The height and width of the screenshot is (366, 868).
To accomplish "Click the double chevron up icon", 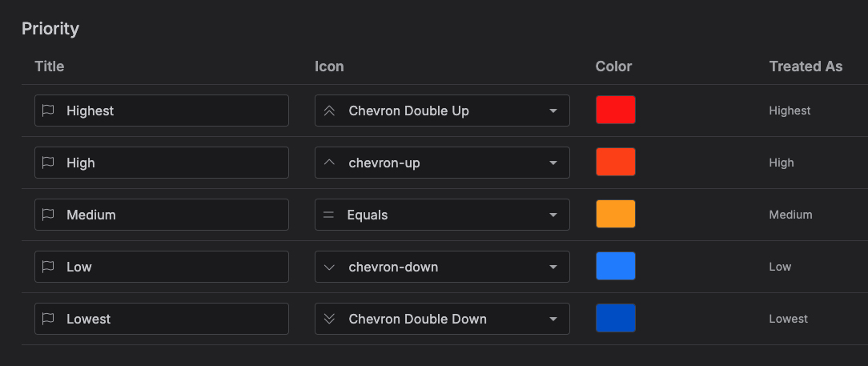I will point(329,111).
